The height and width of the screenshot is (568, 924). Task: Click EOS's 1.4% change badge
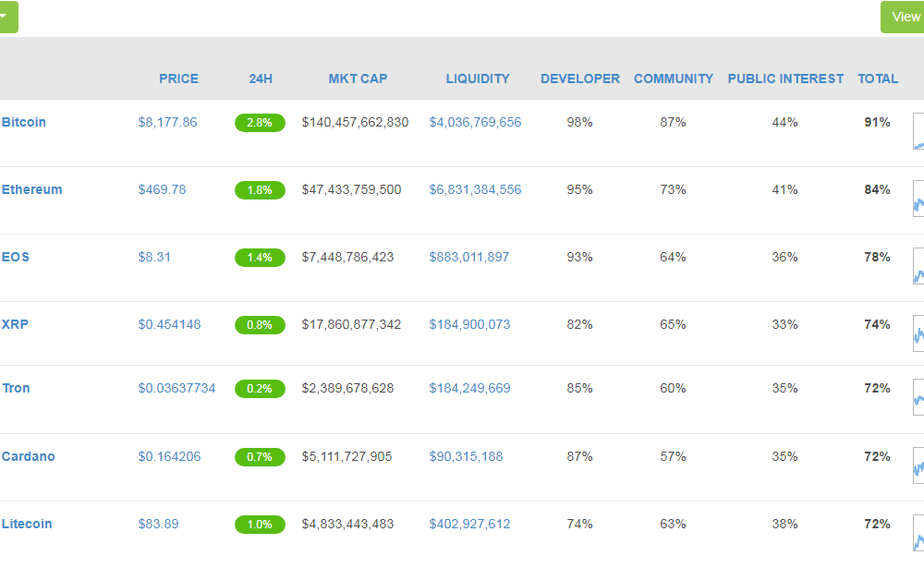(x=260, y=258)
